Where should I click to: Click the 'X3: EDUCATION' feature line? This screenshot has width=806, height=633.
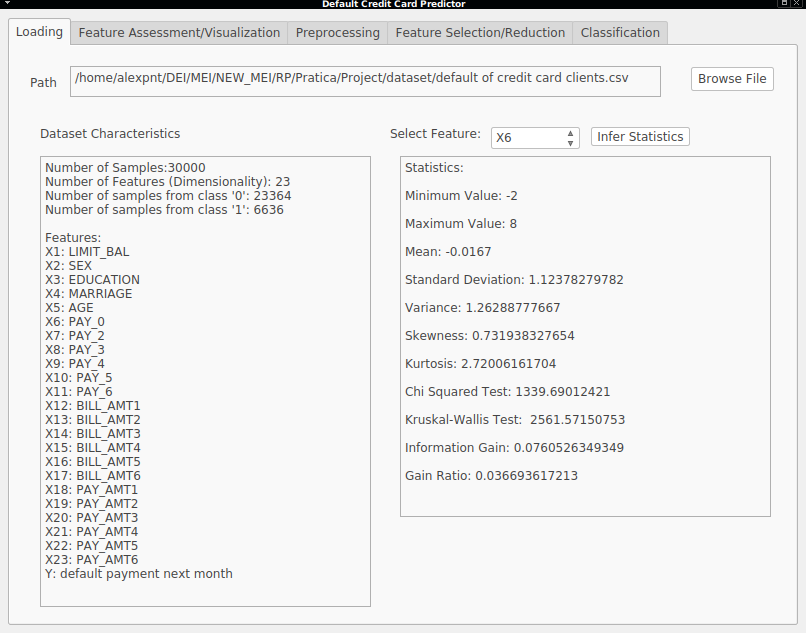[92, 280]
